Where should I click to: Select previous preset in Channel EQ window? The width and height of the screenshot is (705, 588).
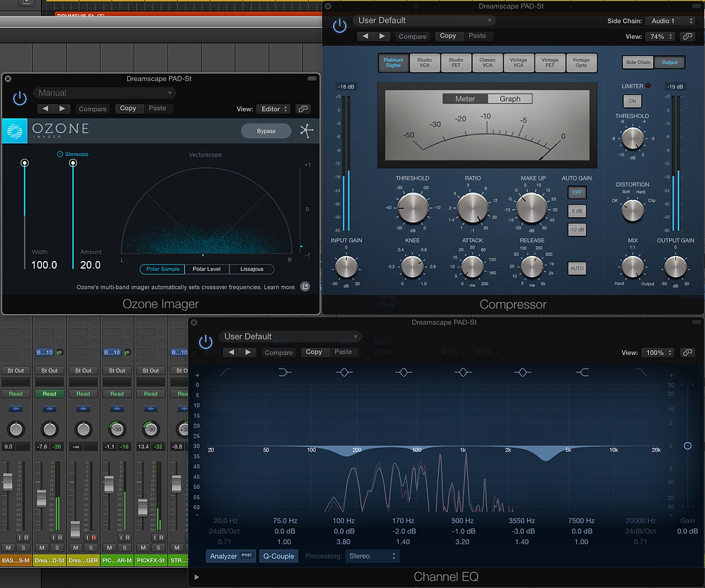coord(231,352)
